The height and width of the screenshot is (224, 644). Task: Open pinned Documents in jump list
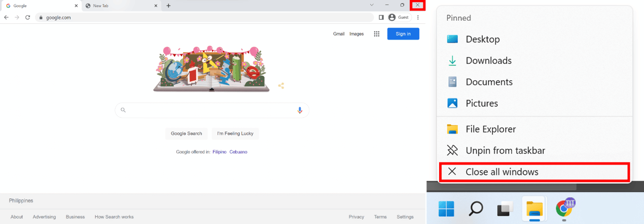534,82
